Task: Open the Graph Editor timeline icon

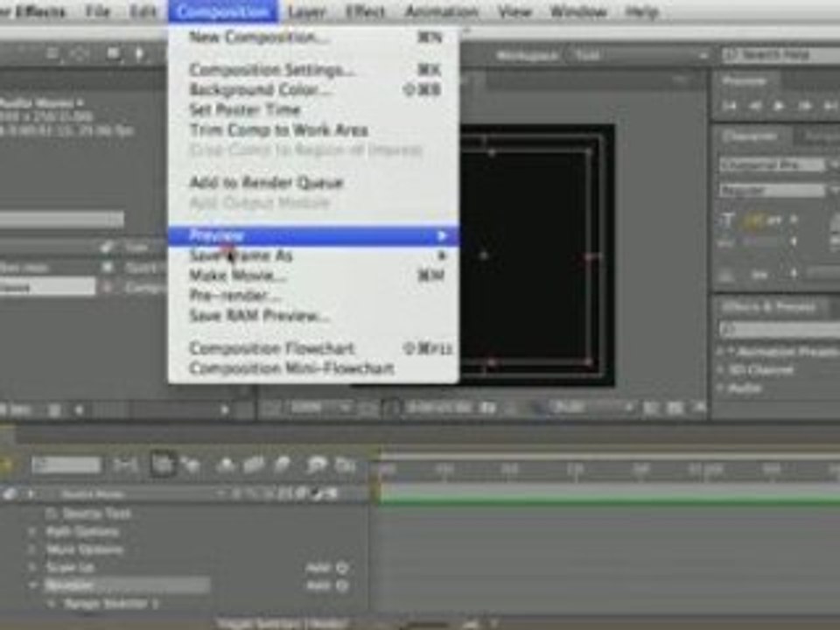Action: 346,465
